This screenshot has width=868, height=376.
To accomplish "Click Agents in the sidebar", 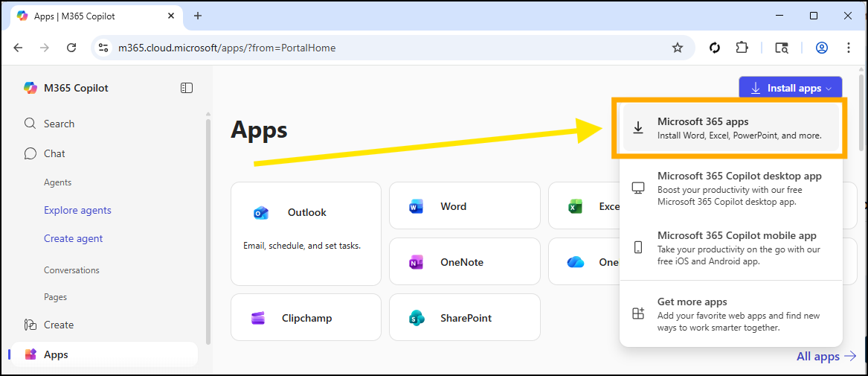I will click(x=57, y=182).
